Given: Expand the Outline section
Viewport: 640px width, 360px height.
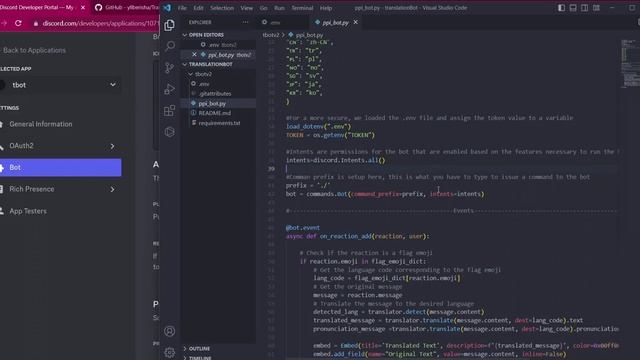Looking at the screenshot, I should (x=199, y=349).
